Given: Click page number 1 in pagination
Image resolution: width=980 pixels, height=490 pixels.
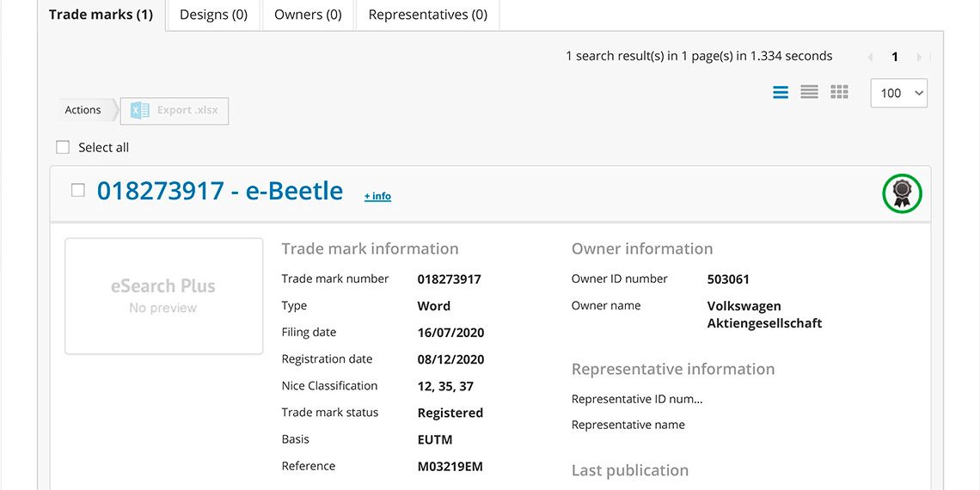Looking at the screenshot, I should click(x=895, y=57).
